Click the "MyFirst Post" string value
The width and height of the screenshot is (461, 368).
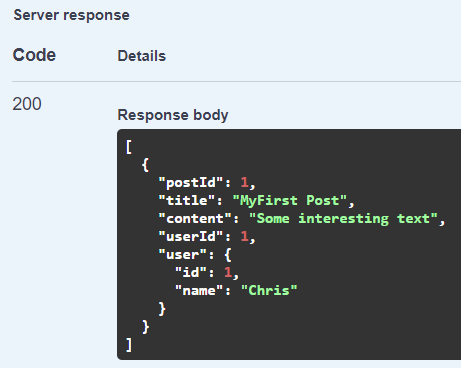coord(290,201)
